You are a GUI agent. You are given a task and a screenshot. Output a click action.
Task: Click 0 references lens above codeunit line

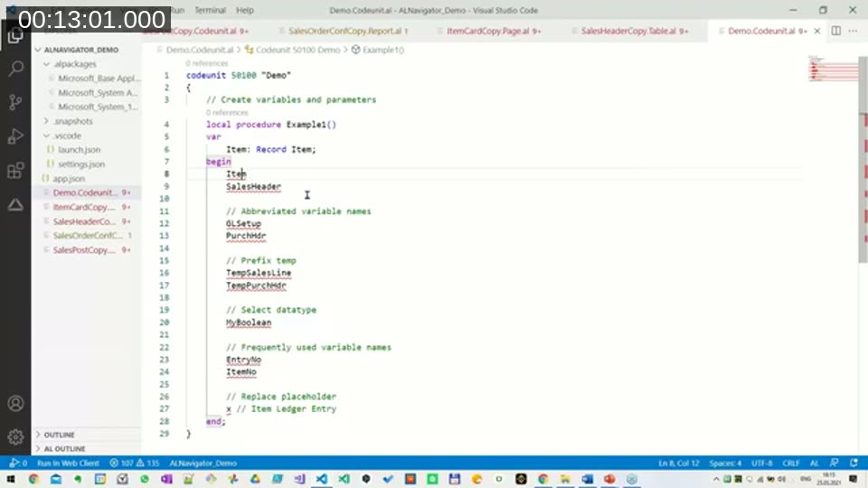tap(206, 63)
